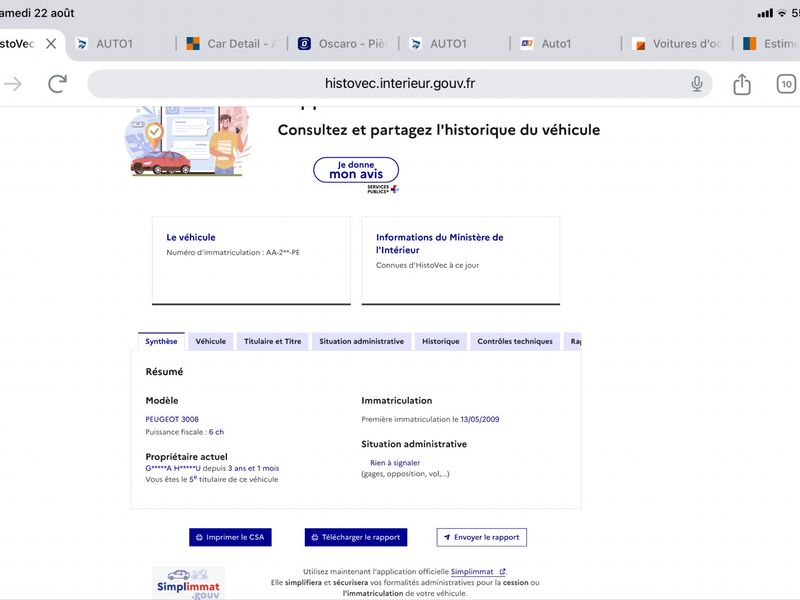The width and height of the screenshot is (800, 600).
Task: Click the wifi status icon
Action: 782,13
